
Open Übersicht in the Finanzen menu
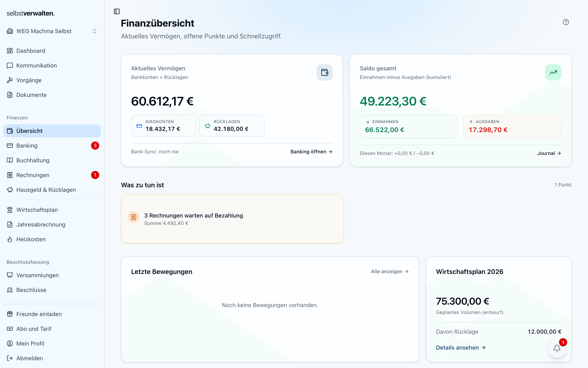52,131
